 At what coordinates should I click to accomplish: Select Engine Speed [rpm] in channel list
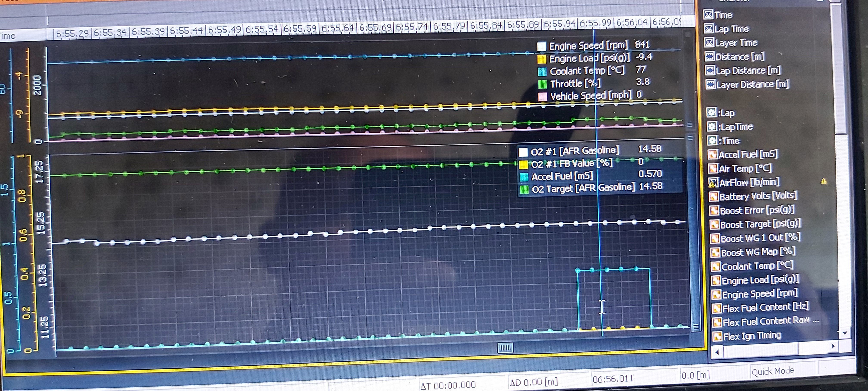759,294
